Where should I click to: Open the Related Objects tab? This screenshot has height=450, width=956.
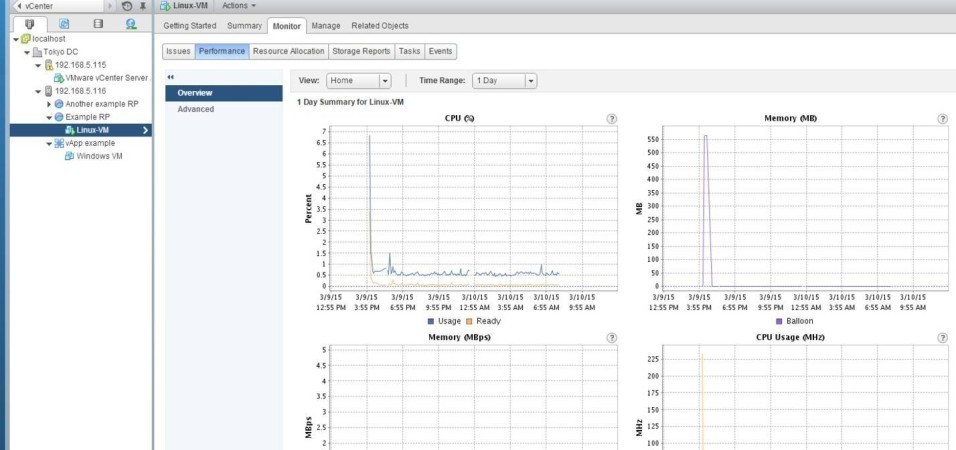click(x=380, y=26)
